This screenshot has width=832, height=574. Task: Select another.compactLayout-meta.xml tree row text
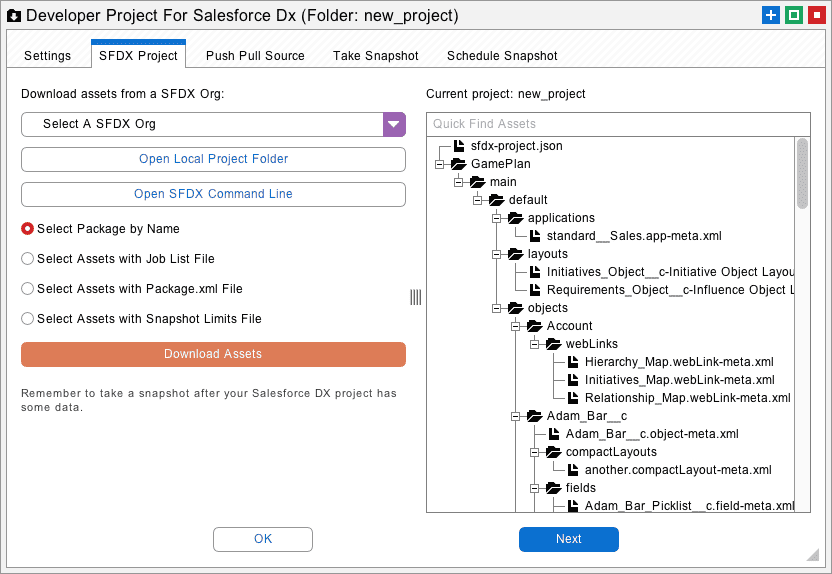pos(678,470)
